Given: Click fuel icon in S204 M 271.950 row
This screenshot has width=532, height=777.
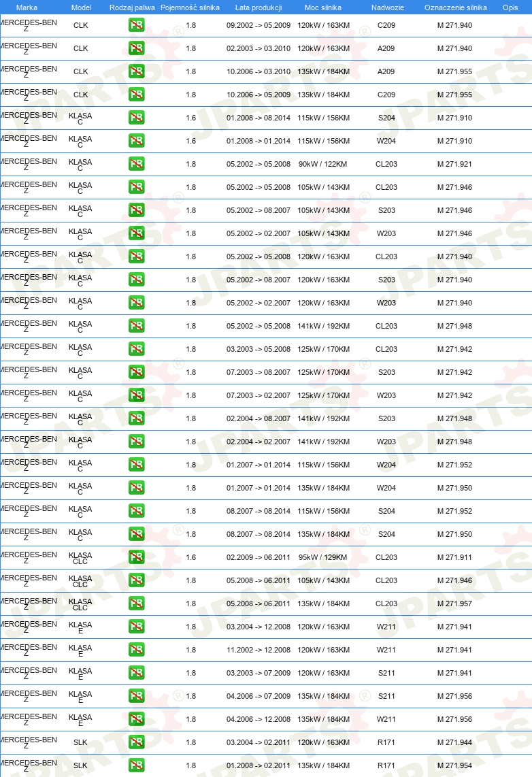Looking at the screenshot, I should [136, 533].
